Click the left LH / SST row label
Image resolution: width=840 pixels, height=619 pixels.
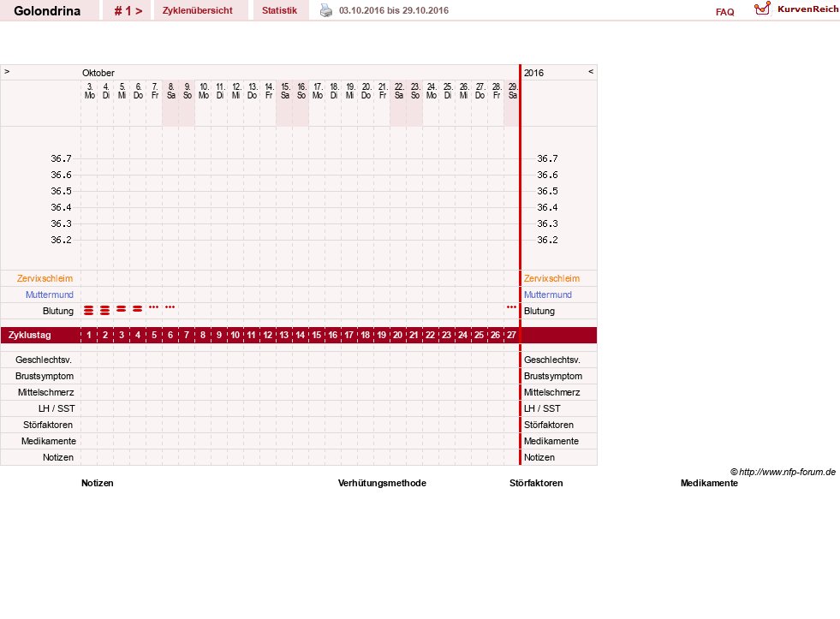(x=57, y=408)
